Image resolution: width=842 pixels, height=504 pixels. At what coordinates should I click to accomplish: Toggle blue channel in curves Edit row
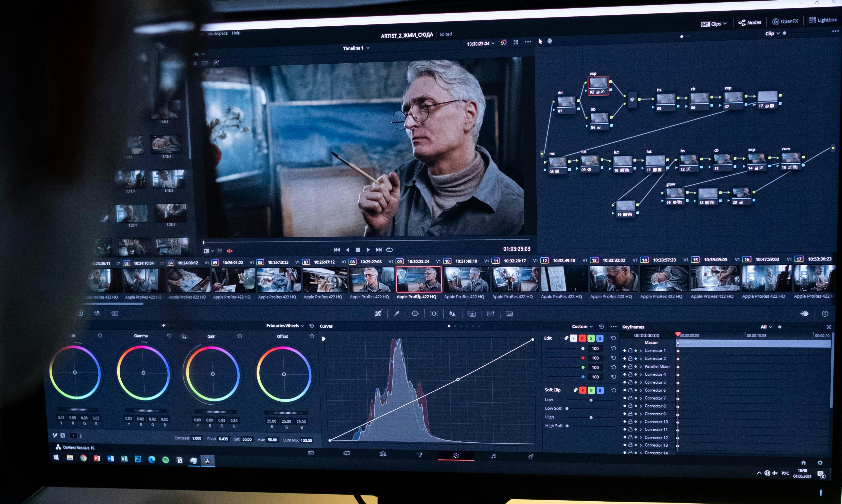point(600,338)
